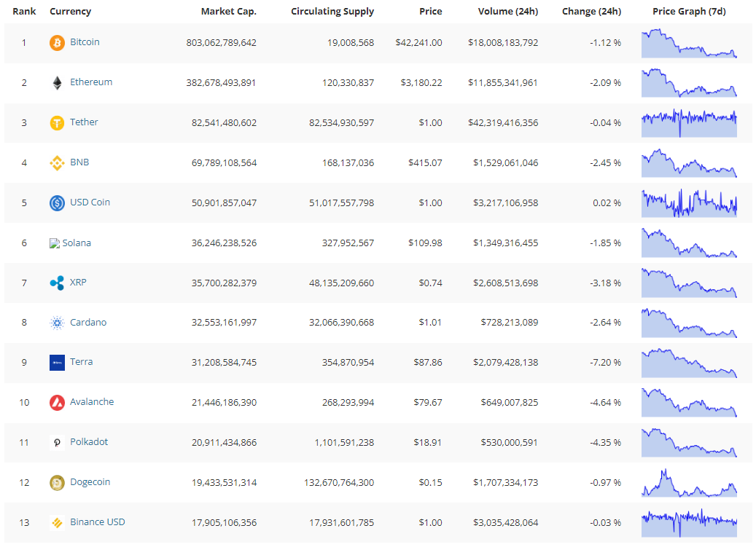Click the broken Solana image icon

55,243
